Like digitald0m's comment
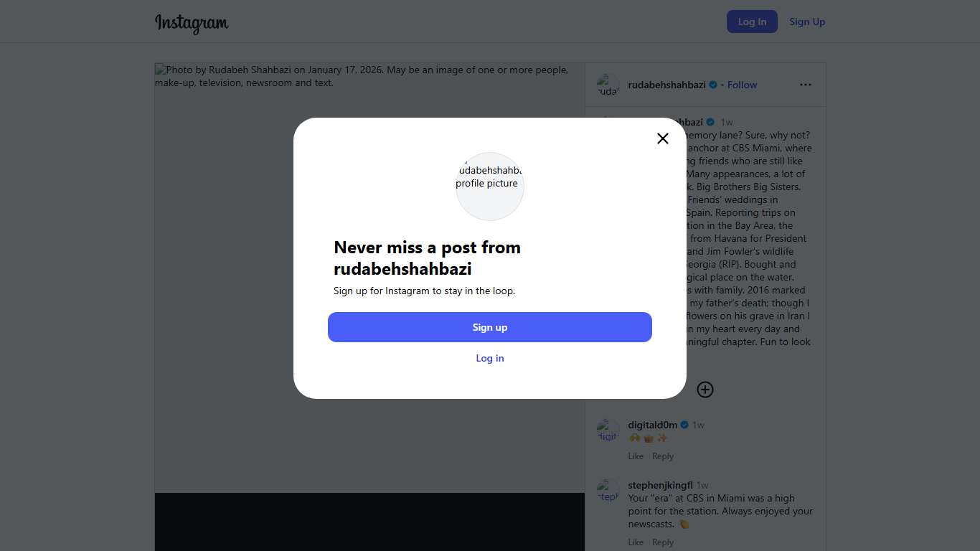 point(636,456)
